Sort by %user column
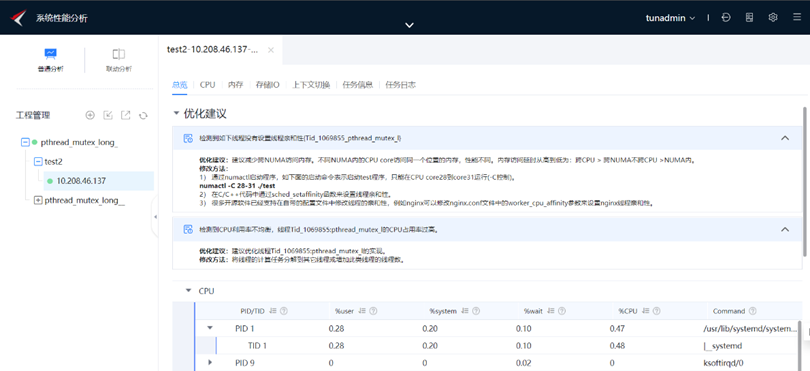810x371 pixels. click(x=362, y=311)
